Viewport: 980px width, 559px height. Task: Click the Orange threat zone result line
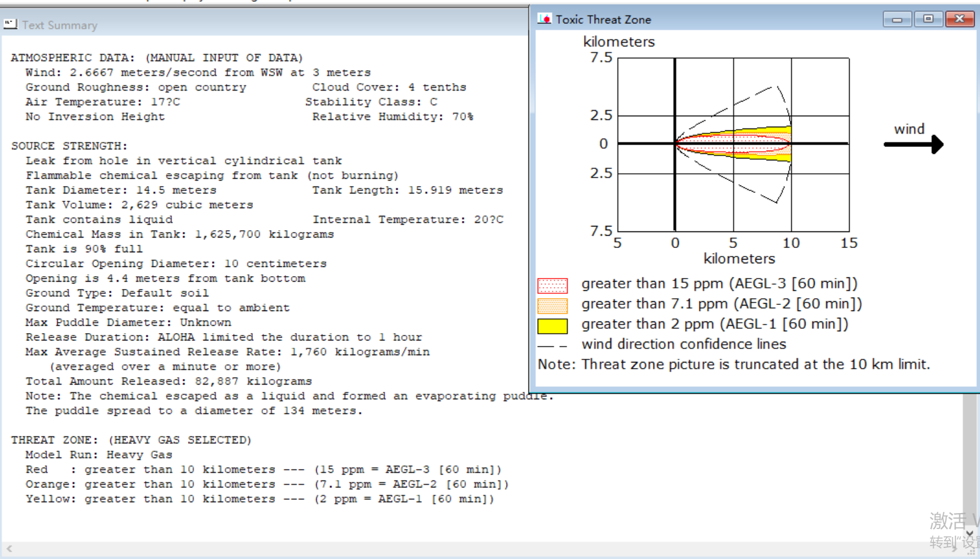coord(267,484)
